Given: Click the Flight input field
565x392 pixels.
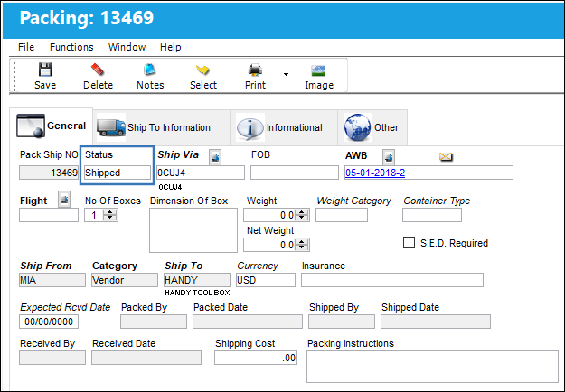Looking at the screenshot, I should tap(49, 215).
